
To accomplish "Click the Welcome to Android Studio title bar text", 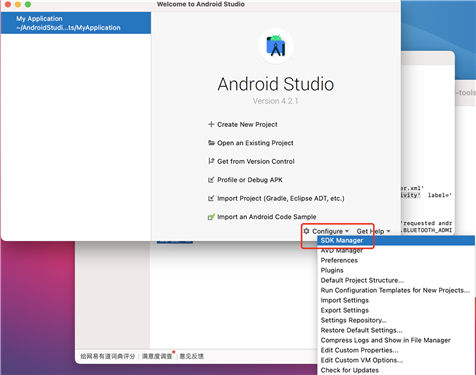I will pyautogui.click(x=201, y=4).
